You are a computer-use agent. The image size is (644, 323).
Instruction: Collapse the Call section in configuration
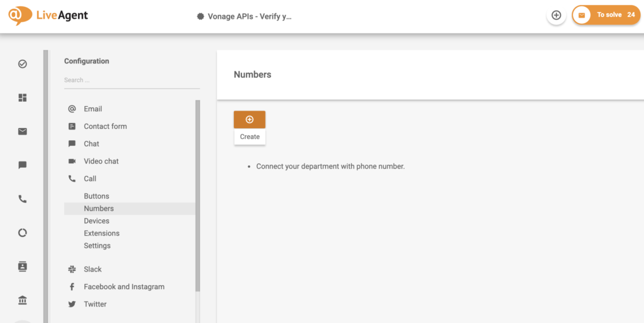click(90, 178)
